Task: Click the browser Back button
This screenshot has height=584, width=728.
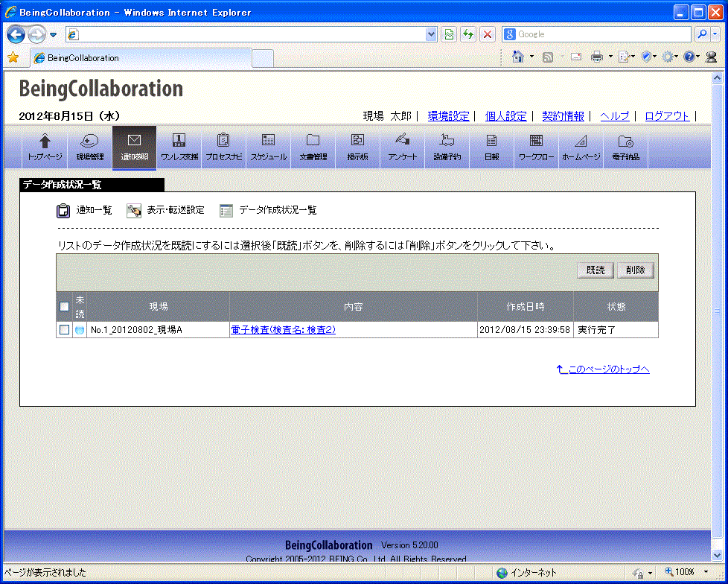Action: pos(16,34)
